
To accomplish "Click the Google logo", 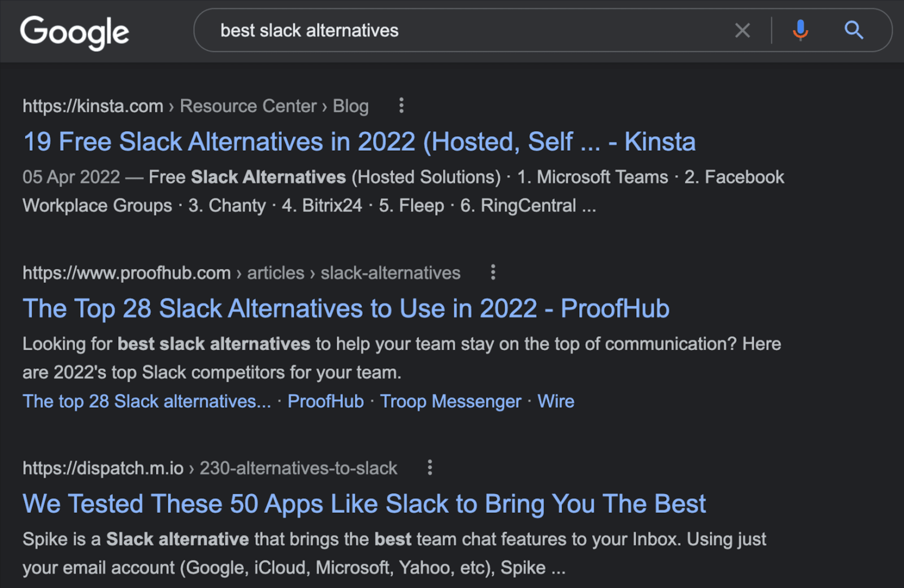I will click(x=75, y=32).
